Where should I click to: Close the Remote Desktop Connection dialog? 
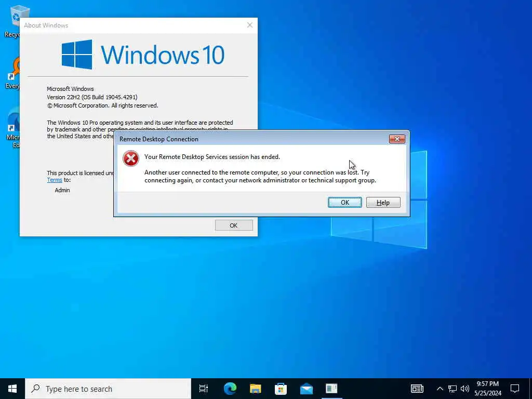click(x=397, y=139)
